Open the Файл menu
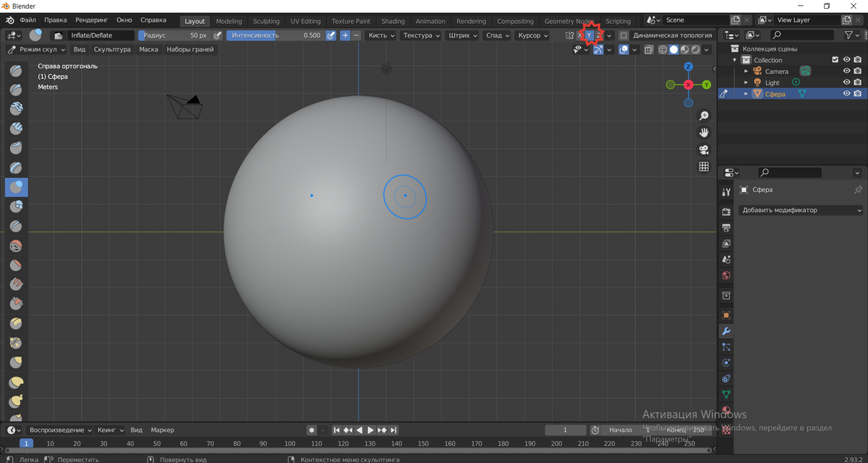 click(28, 20)
